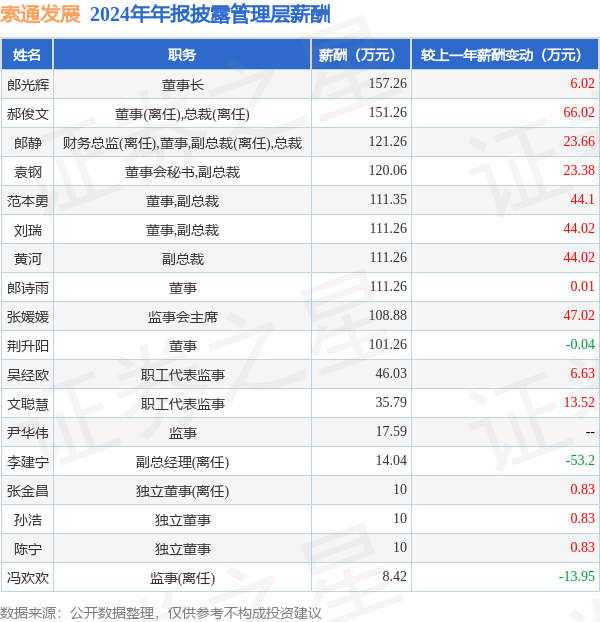Select the name 陈宁
The width and height of the screenshot is (600, 622).
pos(28,549)
